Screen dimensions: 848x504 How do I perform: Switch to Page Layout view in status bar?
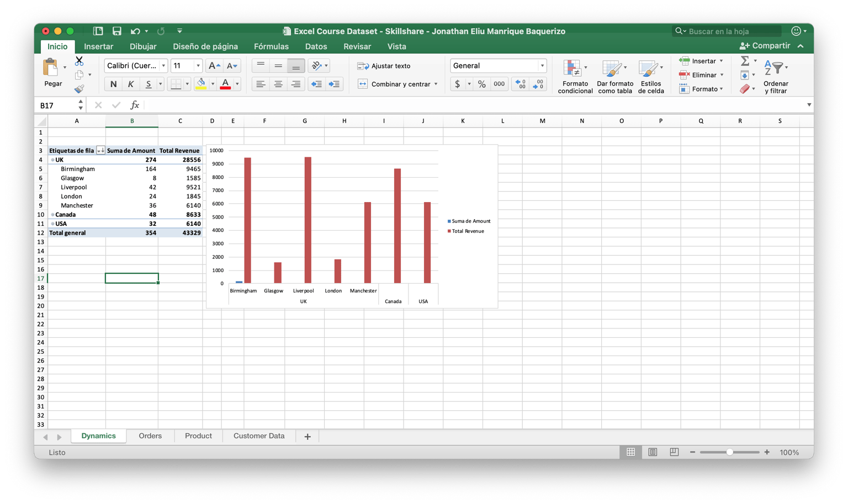653,452
